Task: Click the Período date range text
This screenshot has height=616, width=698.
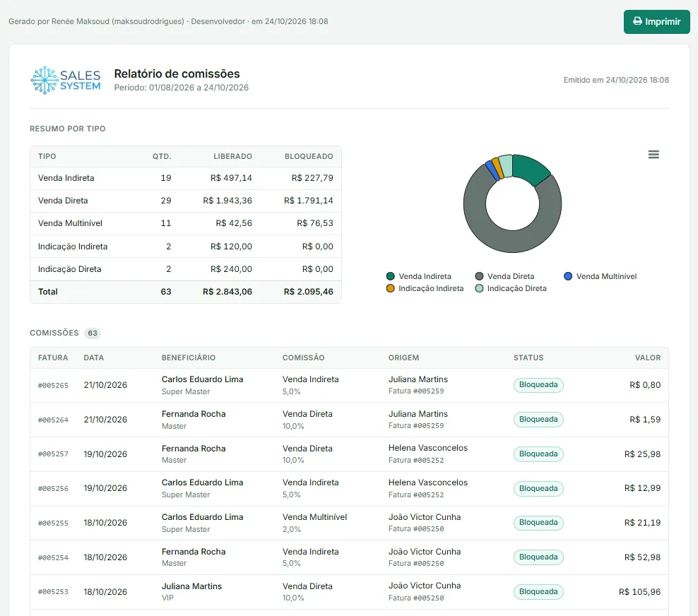Action: point(181,88)
